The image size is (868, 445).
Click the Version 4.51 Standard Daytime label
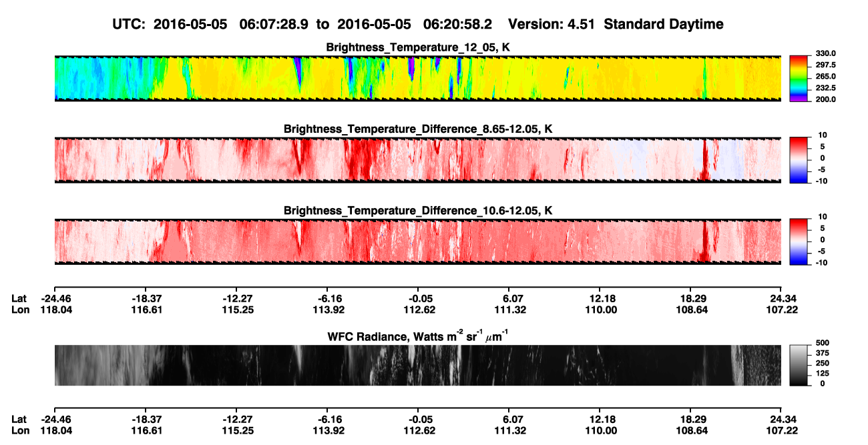616,24
